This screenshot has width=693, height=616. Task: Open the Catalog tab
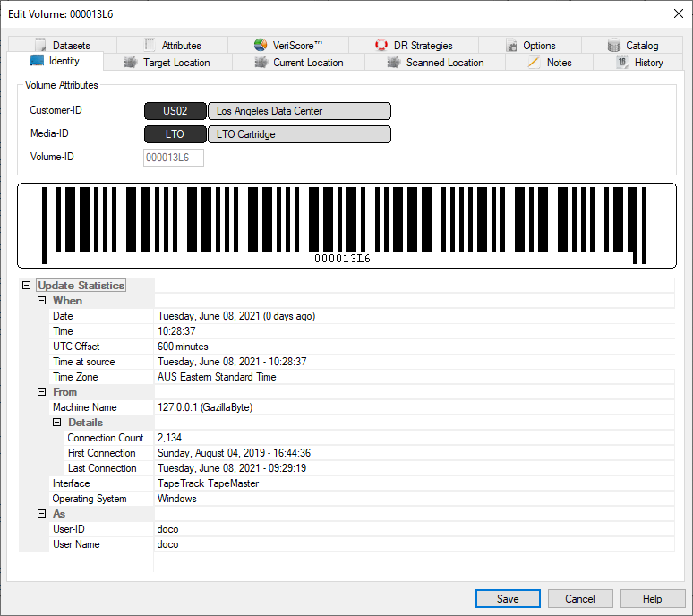point(632,45)
